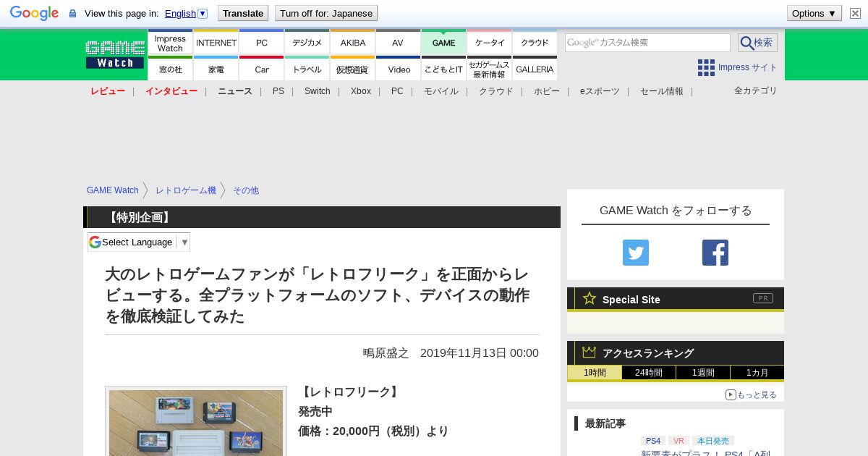868x456 pixels.
Task: Click the Google logo in translate bar
Action: [x=34, y=13]
